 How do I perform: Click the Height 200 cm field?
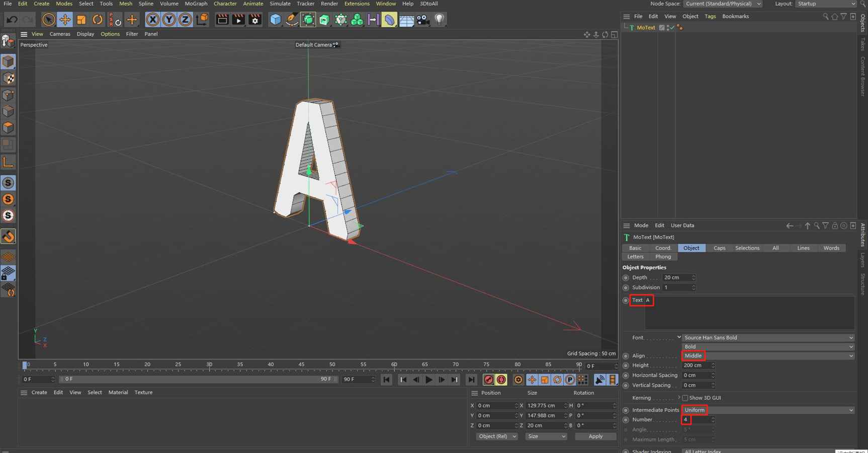[698, 366]
